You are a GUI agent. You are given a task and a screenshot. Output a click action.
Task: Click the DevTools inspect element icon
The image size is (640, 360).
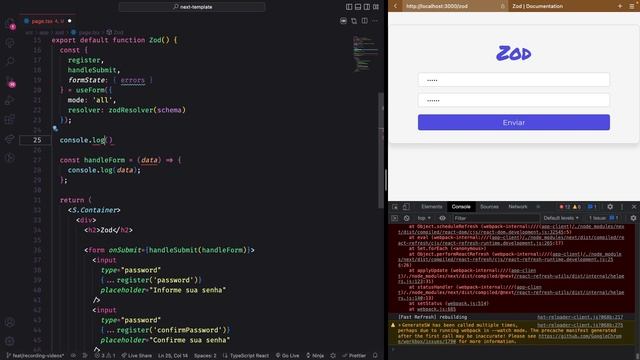(395, 207)
